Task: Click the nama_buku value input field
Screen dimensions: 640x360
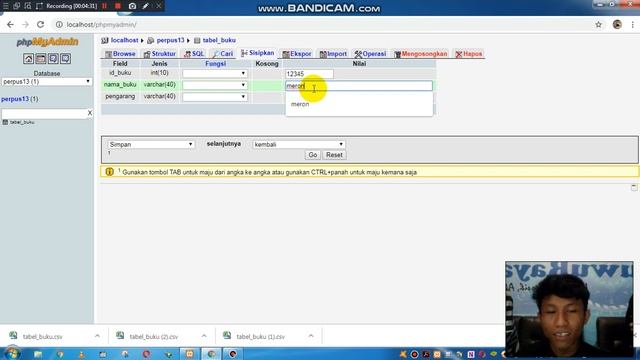Action: [x=359, y=86]
